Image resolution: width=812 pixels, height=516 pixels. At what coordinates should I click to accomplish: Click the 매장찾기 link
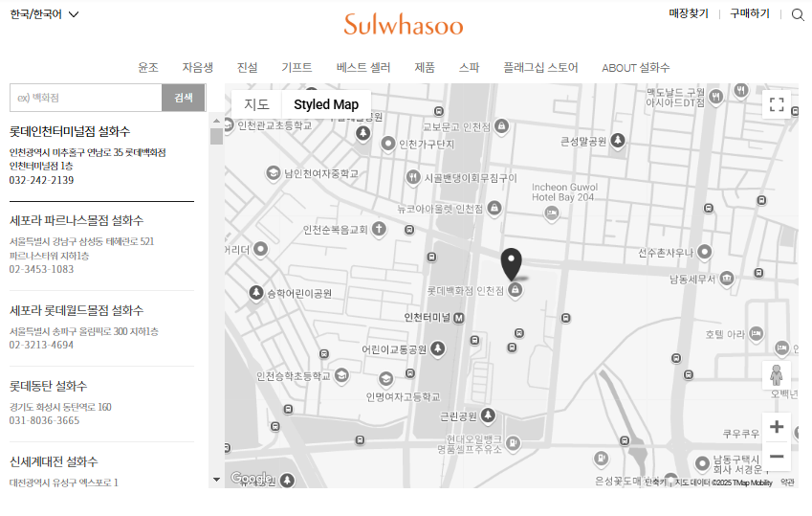tap(689, 13)
